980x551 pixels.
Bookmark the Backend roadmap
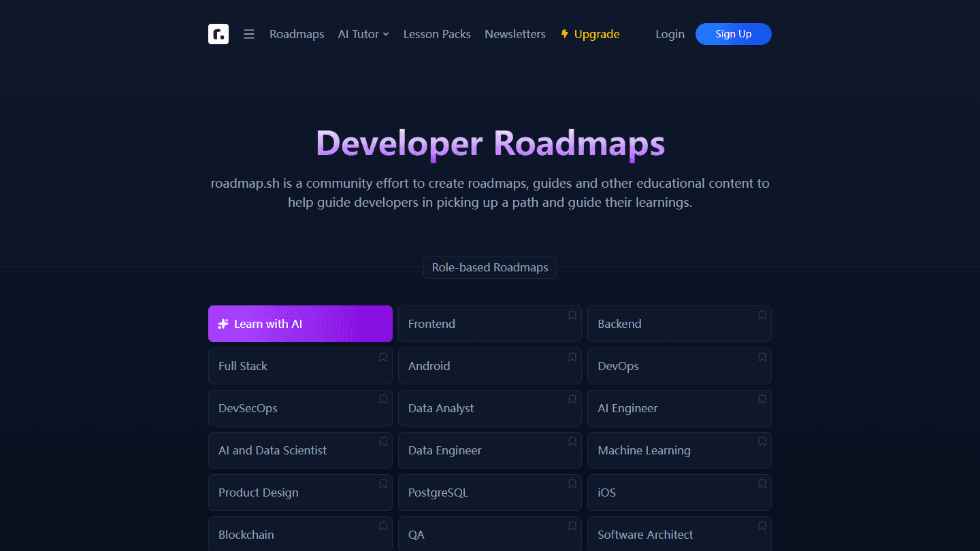tap(762, 315)
